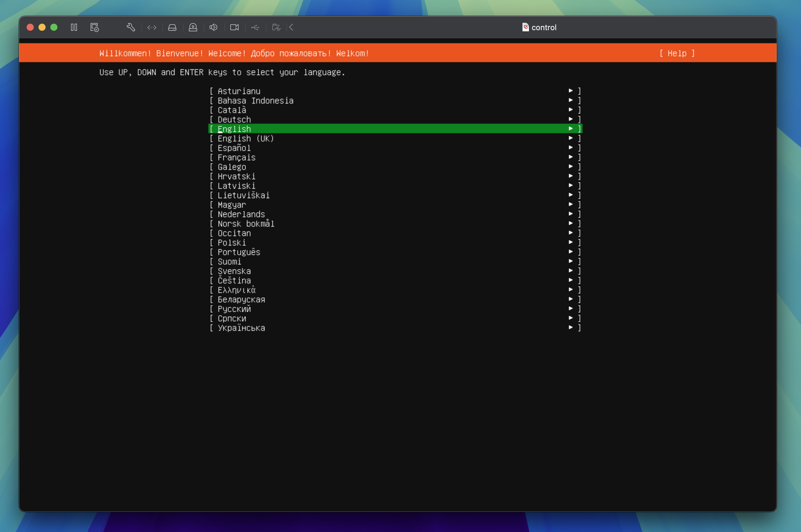
Task: Expand the Español entry arrow
Action: 570,148
